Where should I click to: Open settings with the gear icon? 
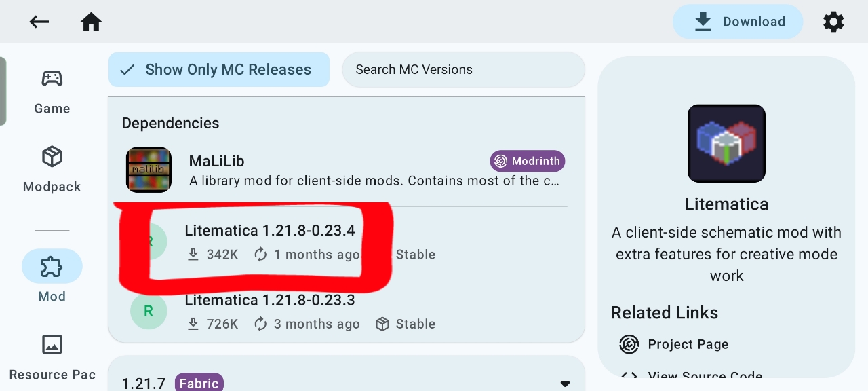[833, 22]
